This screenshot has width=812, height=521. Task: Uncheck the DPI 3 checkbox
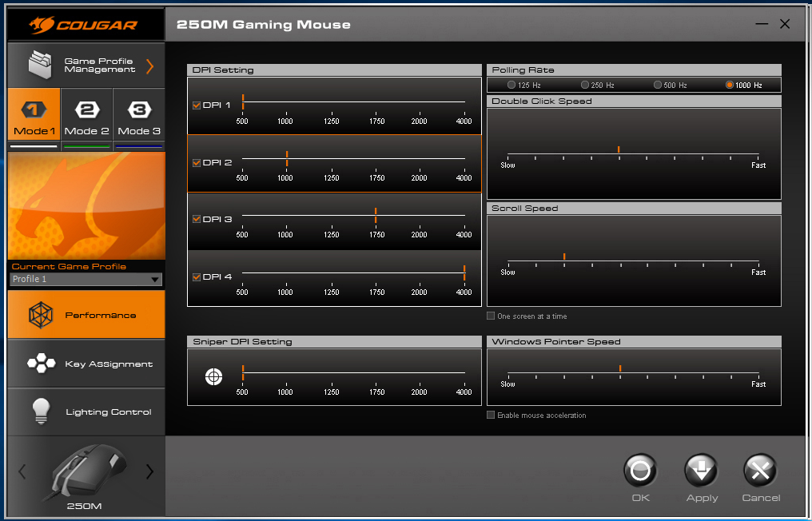197,219
